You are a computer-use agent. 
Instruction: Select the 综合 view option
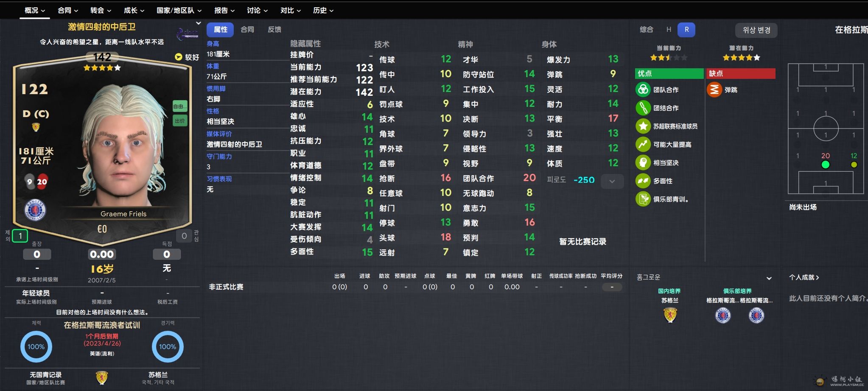pyautogui.click(x=646, y=30)
